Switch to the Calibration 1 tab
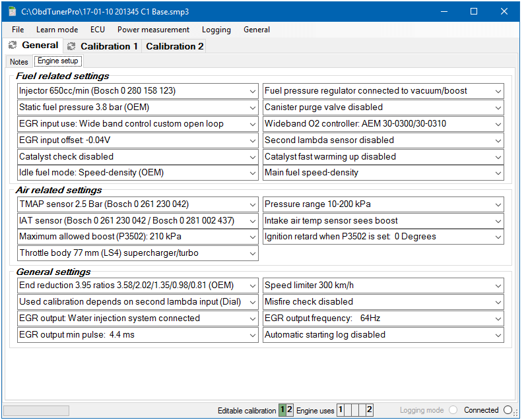Viewport: 528px width, 420px height. click(x=103, y=46)
